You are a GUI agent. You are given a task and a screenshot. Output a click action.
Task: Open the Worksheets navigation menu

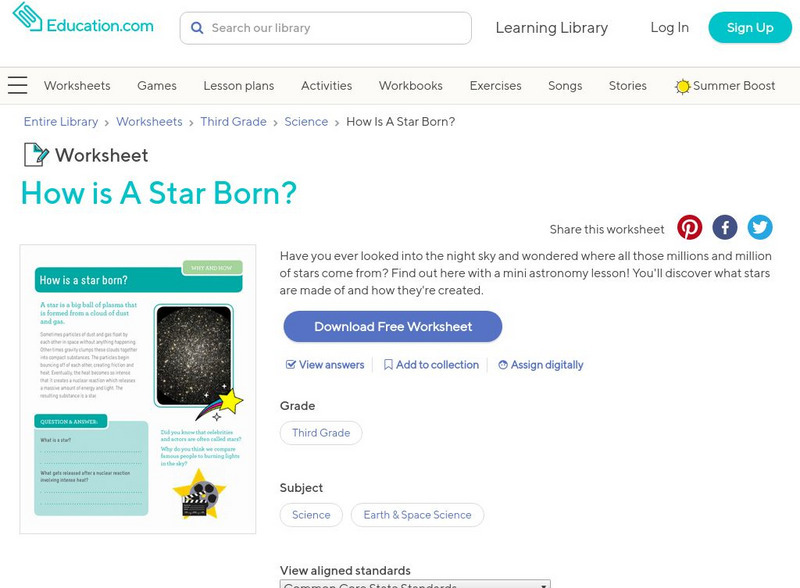(77, 86)
